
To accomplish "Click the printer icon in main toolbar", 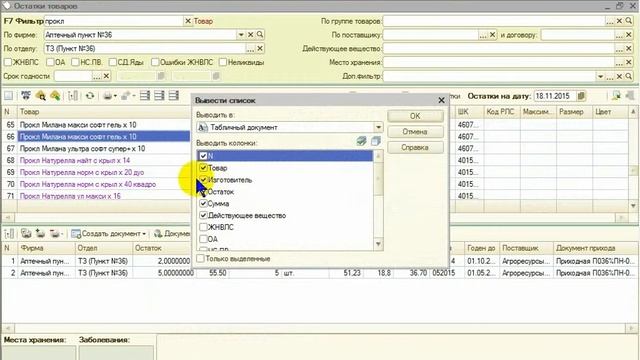I will click(107, 96).
